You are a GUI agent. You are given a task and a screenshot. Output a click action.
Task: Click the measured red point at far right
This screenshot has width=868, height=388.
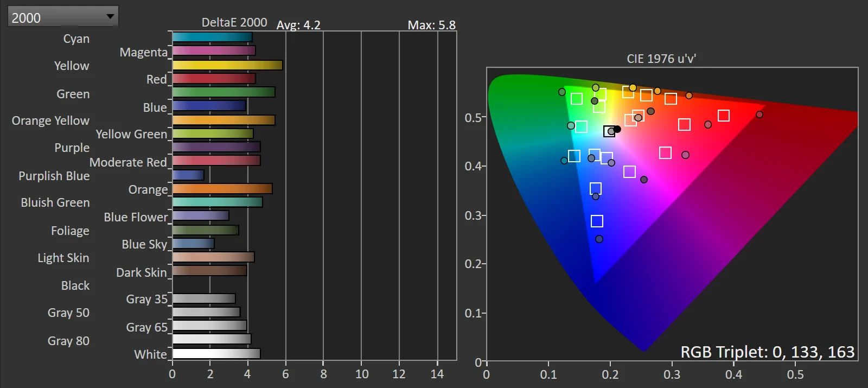[x=759, y=115]
